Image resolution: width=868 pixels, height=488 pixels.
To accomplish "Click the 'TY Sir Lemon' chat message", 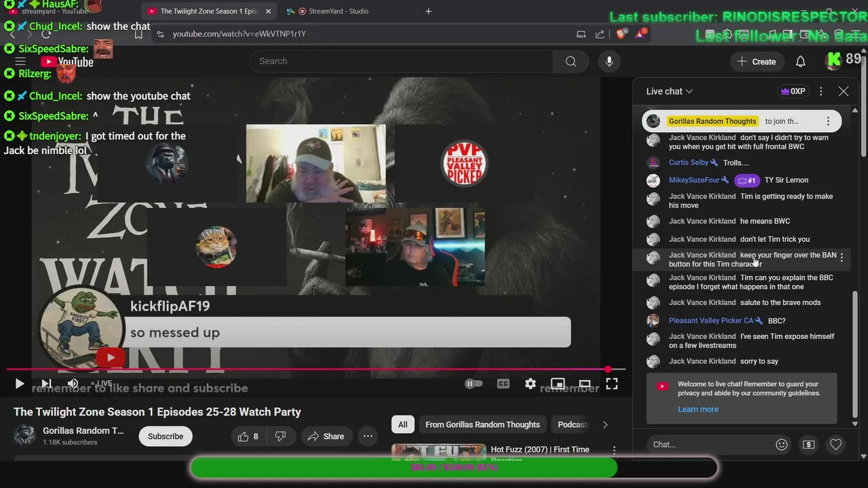I will [787, 180].
